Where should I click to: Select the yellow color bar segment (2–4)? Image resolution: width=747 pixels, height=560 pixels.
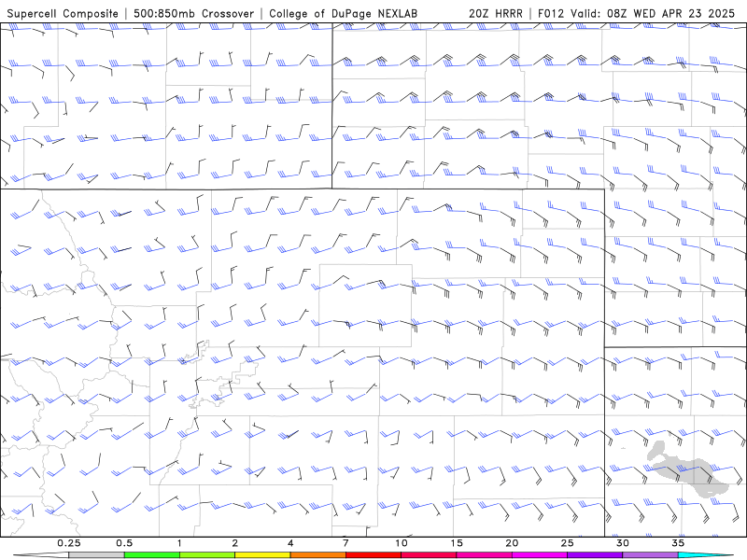pos(262,555)
